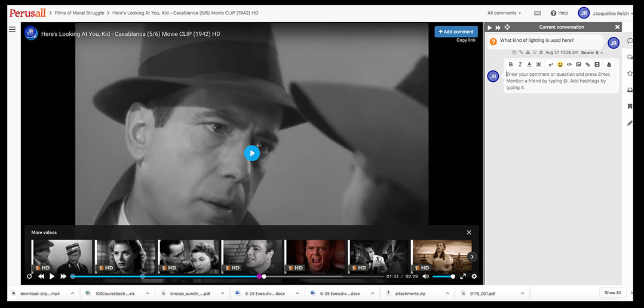Open the video player settings gear
This screenshot has width=644, height=308.
coord(474,276)
